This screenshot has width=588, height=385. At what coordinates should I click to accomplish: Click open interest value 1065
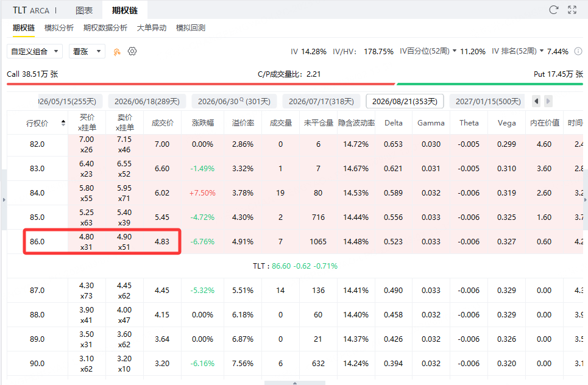point(318,242)
